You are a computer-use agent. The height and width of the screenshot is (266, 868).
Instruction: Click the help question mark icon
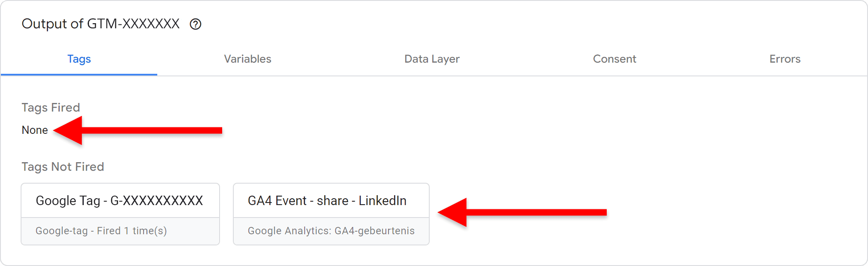point(196,24)
